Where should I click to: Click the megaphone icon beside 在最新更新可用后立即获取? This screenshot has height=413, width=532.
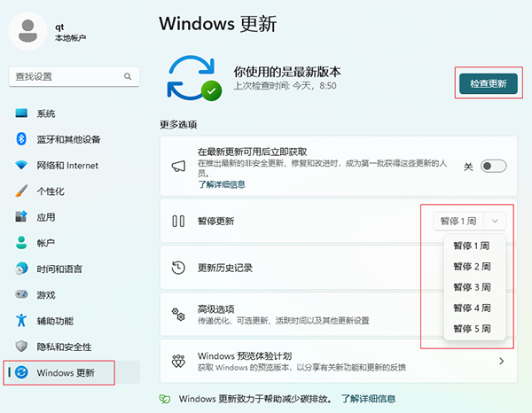[x=178, y=166]
